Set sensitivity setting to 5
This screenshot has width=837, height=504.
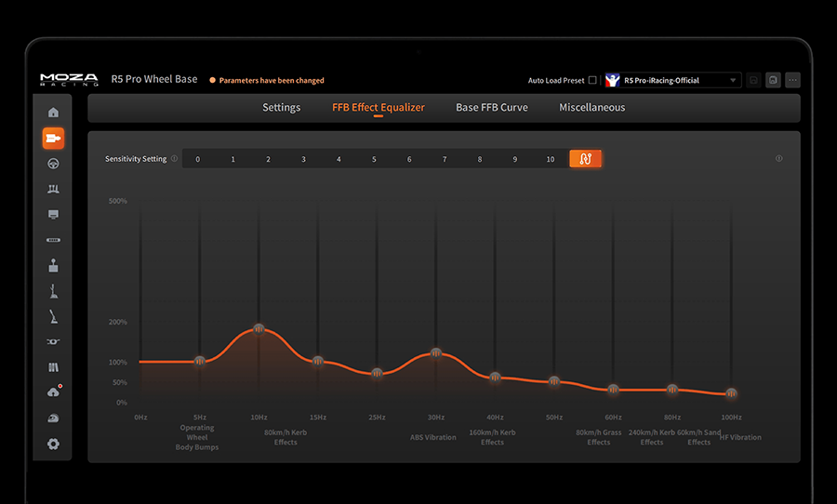coord(374,159)
